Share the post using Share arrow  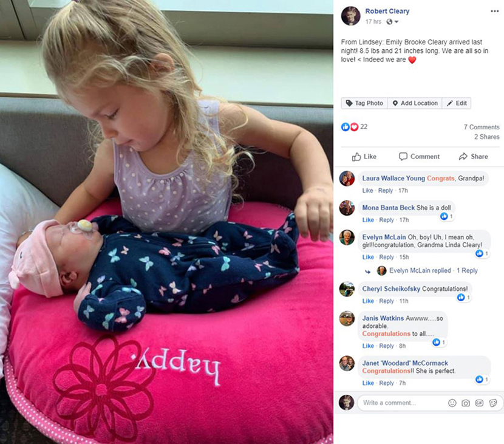[x=473, y=157]
